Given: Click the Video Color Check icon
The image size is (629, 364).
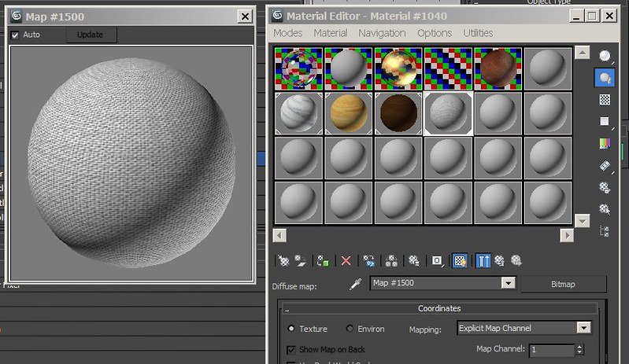Looking at the screenshot, I should 605,144.
